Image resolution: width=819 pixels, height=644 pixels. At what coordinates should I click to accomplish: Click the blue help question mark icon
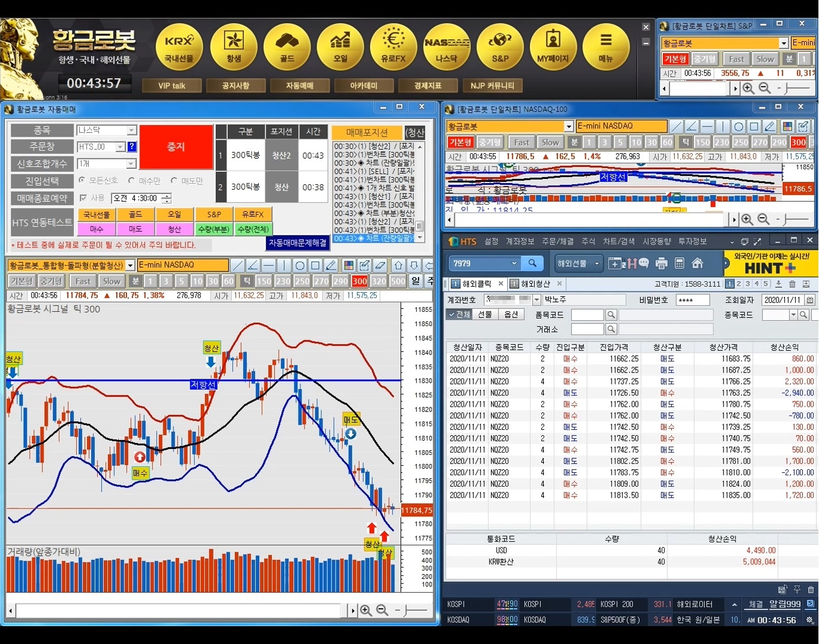click(132, 147)
